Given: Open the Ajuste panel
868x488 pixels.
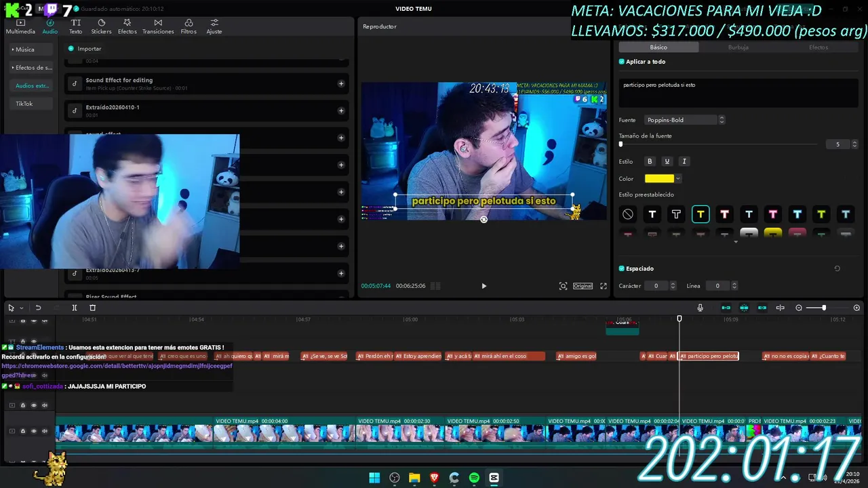Looking at the screenshot, I should pos(214,26).
